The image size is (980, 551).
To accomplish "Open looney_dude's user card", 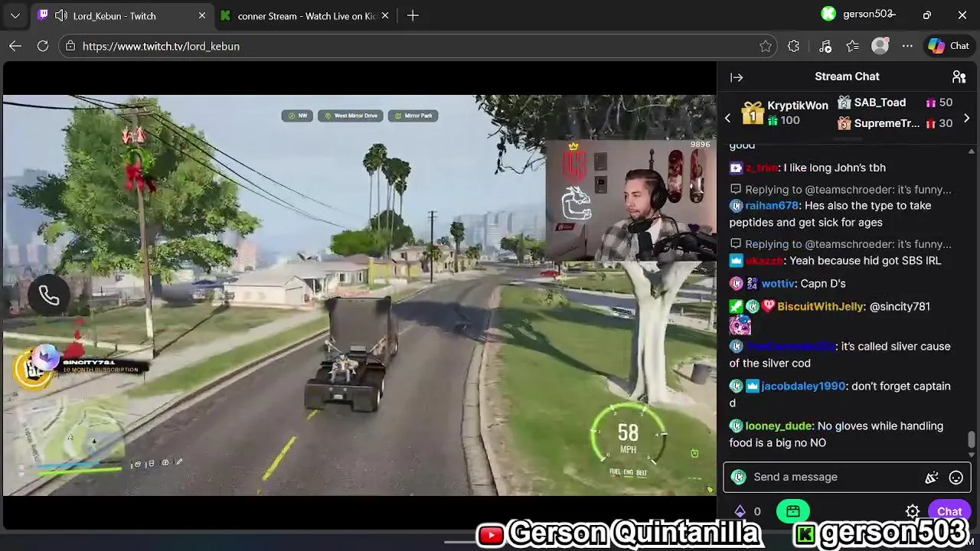I will click(x=778, y=426).
